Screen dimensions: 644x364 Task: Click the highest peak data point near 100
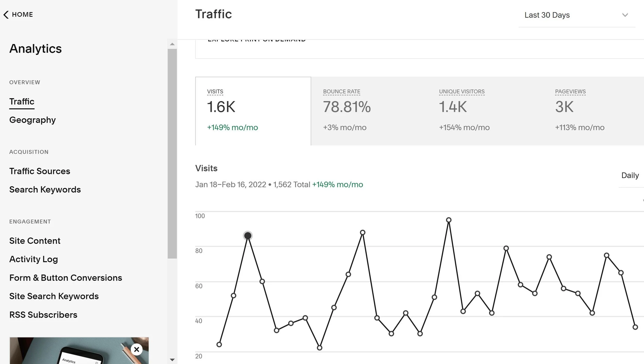pos(449,220)
